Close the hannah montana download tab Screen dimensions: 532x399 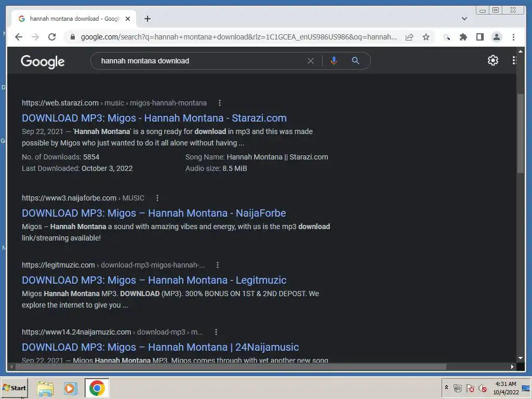[x=128, y=19]
